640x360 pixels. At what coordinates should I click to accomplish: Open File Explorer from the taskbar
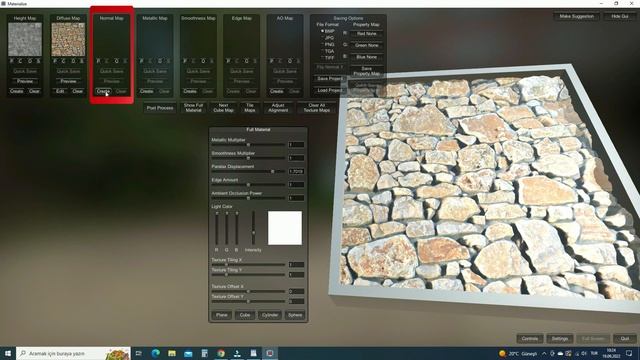[x=172, y=353]
